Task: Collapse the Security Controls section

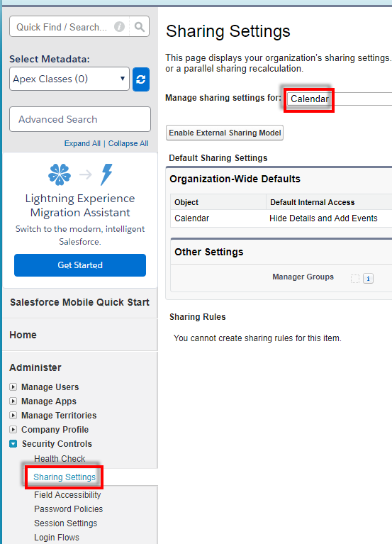Action: [13, 444]
